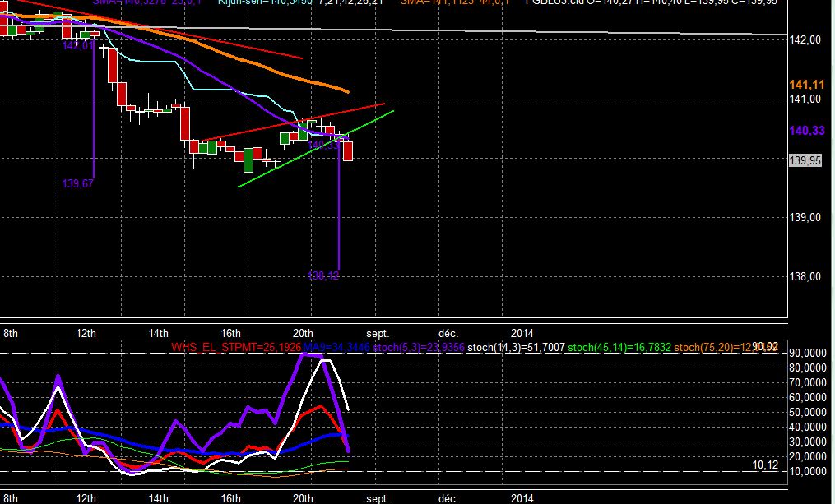Select the green rising trendline under the candles
835x504 pixels.
point(316,149)
